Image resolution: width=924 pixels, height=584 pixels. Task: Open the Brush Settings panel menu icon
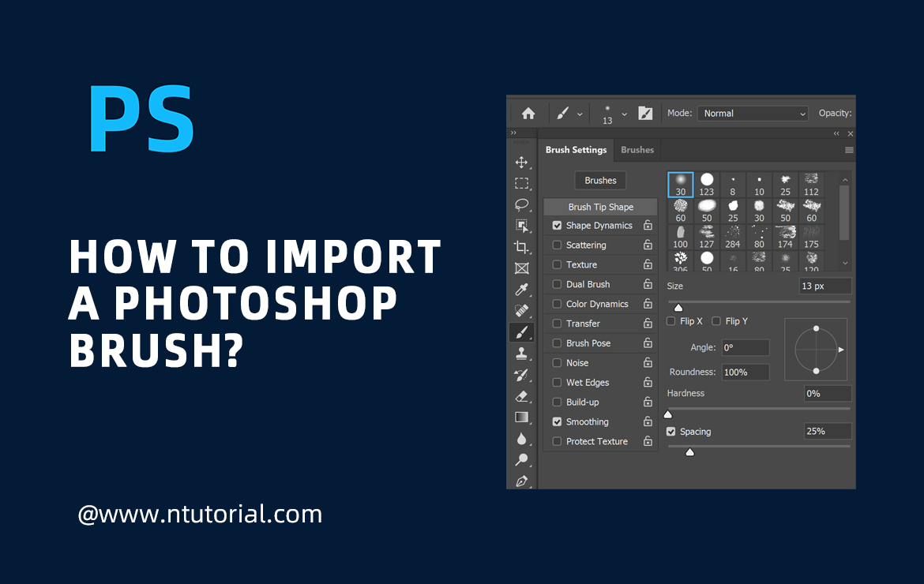point(849,150)
